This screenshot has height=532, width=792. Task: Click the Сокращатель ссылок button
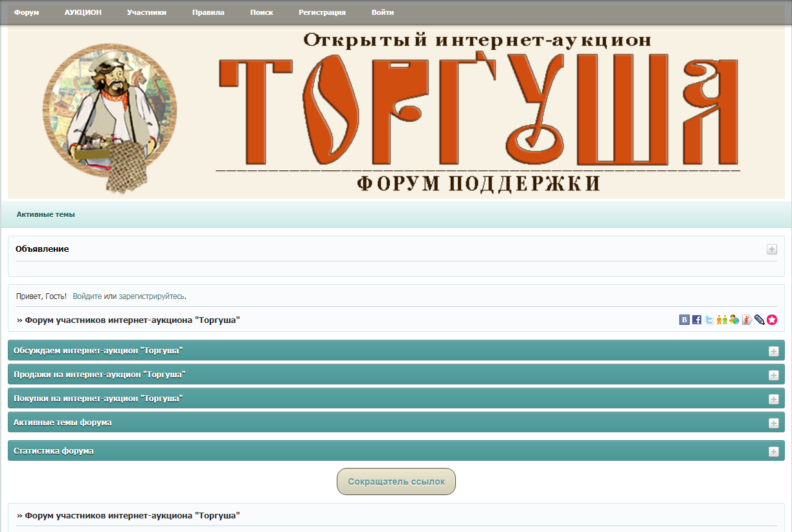coord(396,482)
